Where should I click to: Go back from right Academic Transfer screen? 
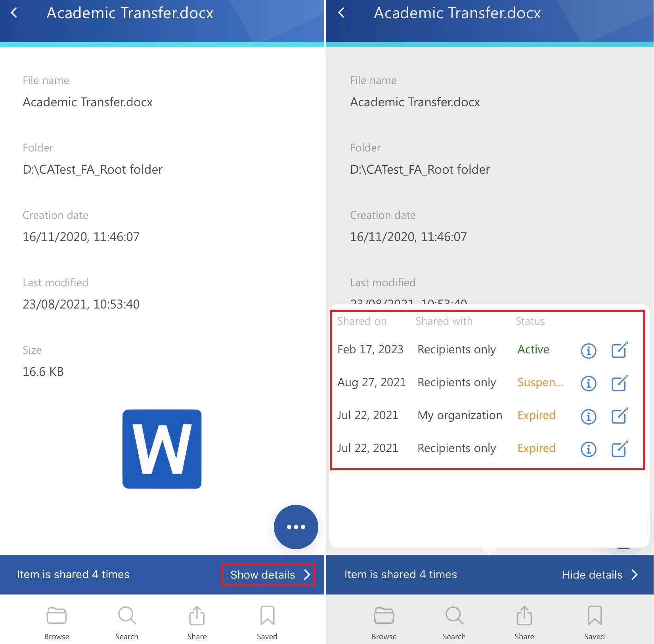342,13
